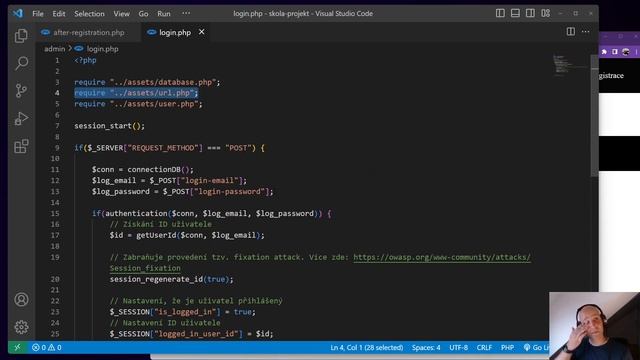Close the login.php tab
Image resolution: width=640 pixels, height=360 pixels.
(x=202, y=32)
